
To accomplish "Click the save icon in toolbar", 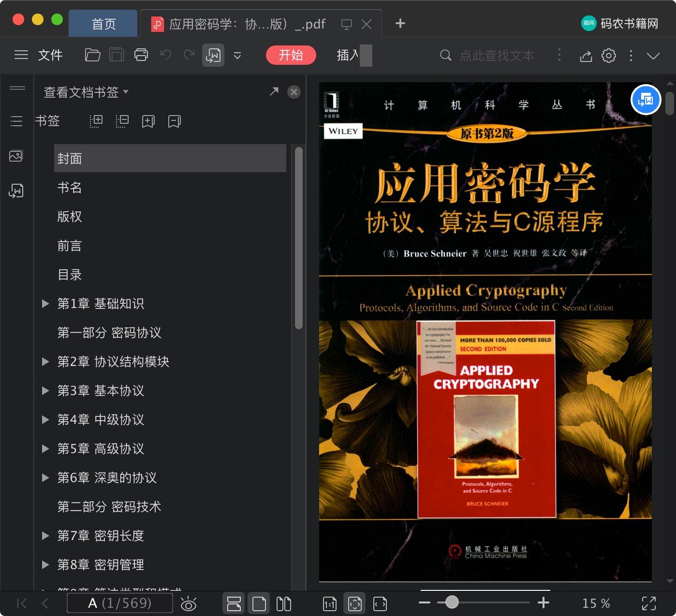I will coord(117,55).
